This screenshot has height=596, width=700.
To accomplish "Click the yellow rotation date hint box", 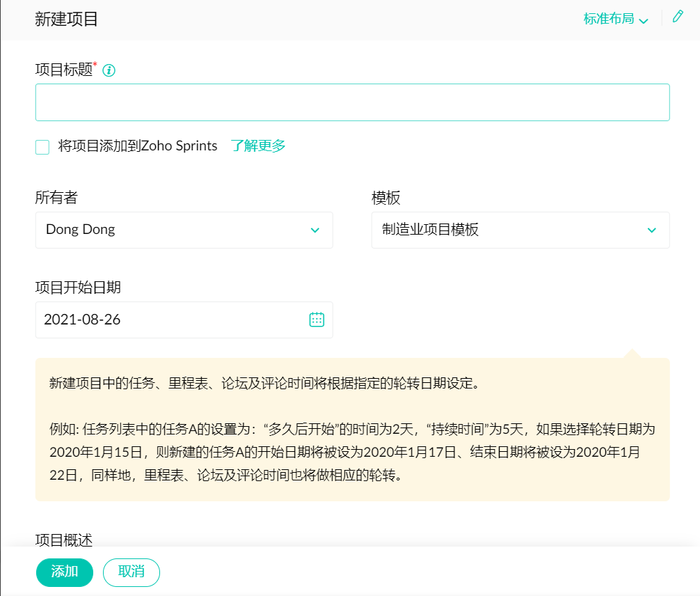I will pos(352,430).
